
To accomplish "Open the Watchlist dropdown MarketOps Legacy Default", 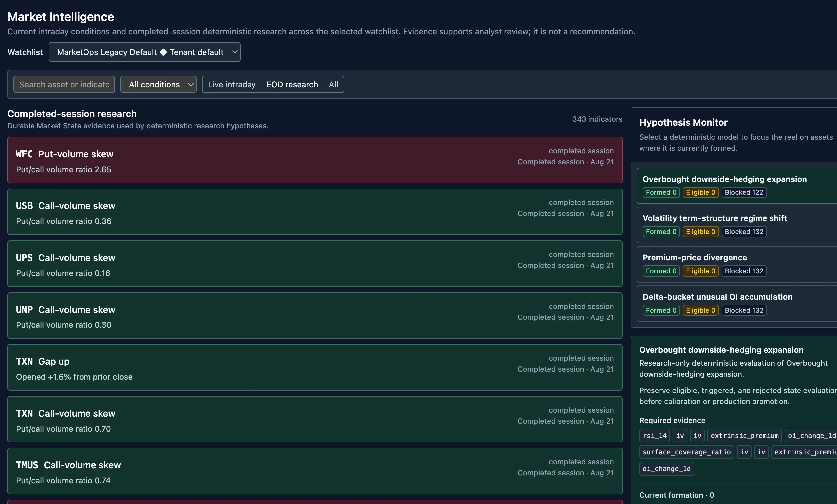I will click(144, 52).
